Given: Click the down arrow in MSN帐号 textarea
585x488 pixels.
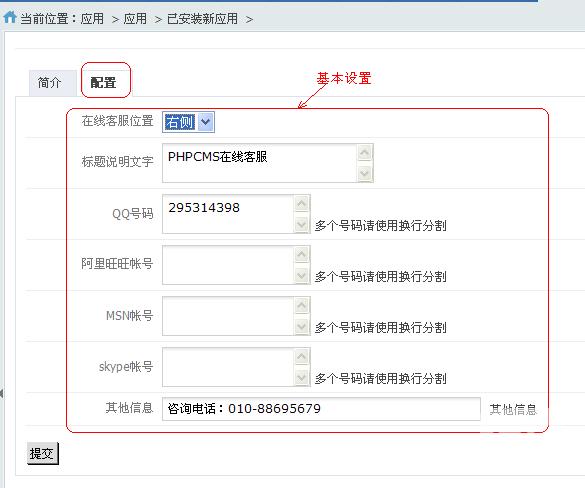Looking at the screenshot, I should click(x=301, y=327).
